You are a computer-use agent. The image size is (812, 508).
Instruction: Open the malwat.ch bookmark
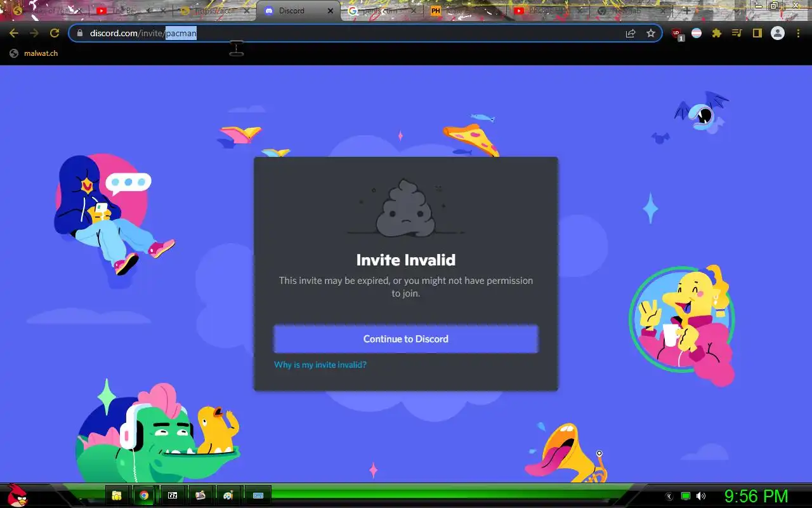pyautogui.click(x=34, y=53)
